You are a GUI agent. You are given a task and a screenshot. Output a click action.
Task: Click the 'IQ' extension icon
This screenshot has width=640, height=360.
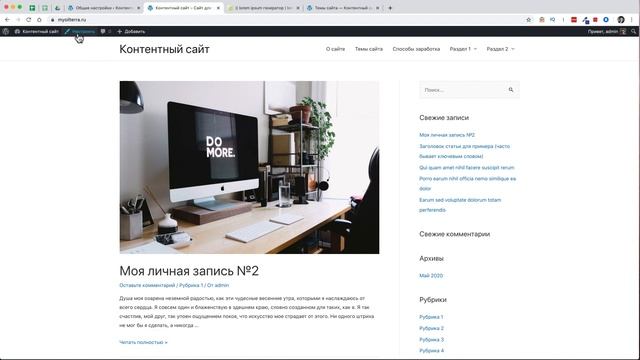click(552, 20)
